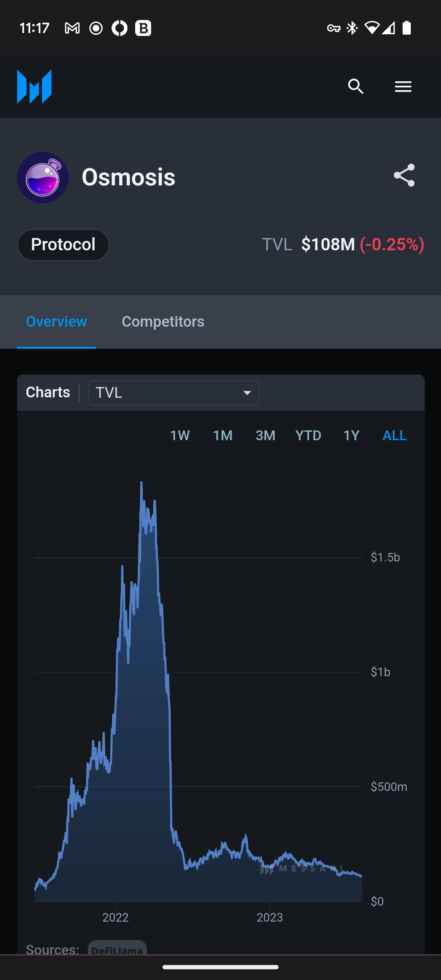This screenshot has height=980, width=441.
Task: Tap the Osmosis title text
Action: pos(129,177)
